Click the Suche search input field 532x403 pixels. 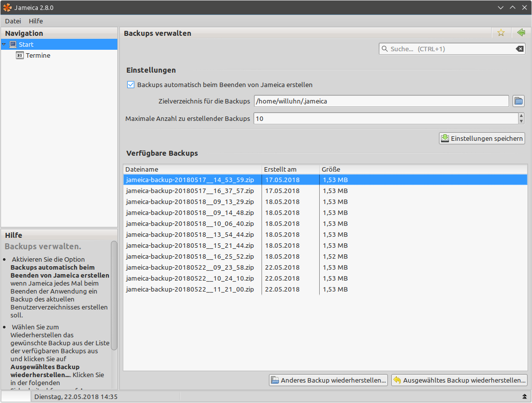click(x=451, y=49)
